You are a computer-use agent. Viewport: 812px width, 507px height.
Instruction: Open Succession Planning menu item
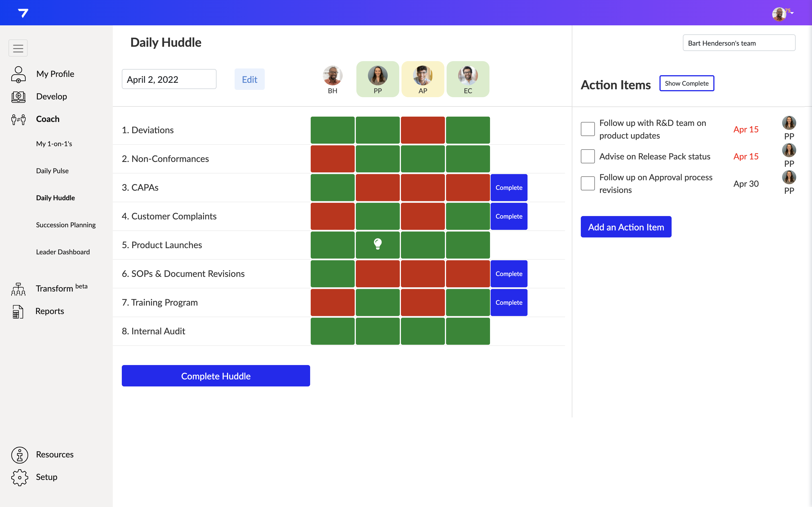click(66, 225)
